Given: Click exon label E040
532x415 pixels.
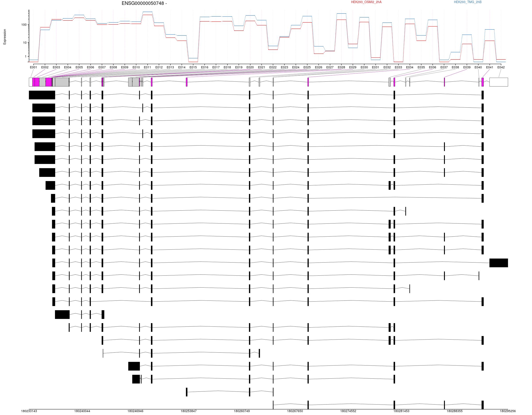Looking at the screenshot, I should coord(478,67).
